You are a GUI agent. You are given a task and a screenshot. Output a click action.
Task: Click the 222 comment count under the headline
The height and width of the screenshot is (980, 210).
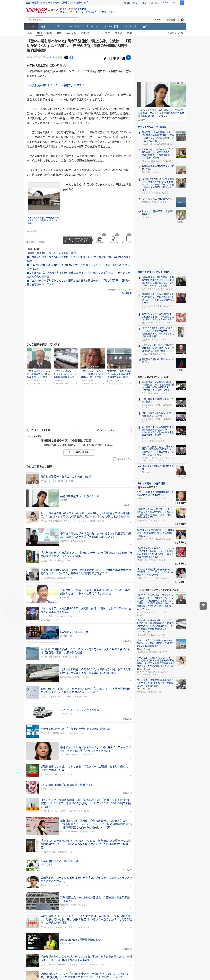pos(51,57)
